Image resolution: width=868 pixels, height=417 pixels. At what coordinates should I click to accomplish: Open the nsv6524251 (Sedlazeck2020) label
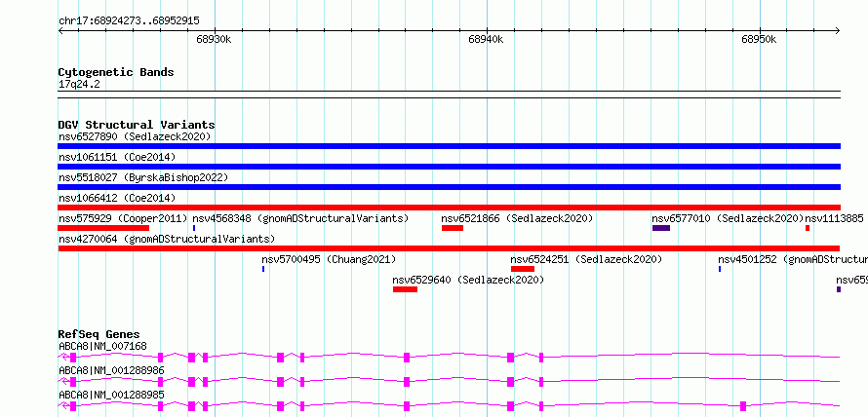[x=586, y=259]
